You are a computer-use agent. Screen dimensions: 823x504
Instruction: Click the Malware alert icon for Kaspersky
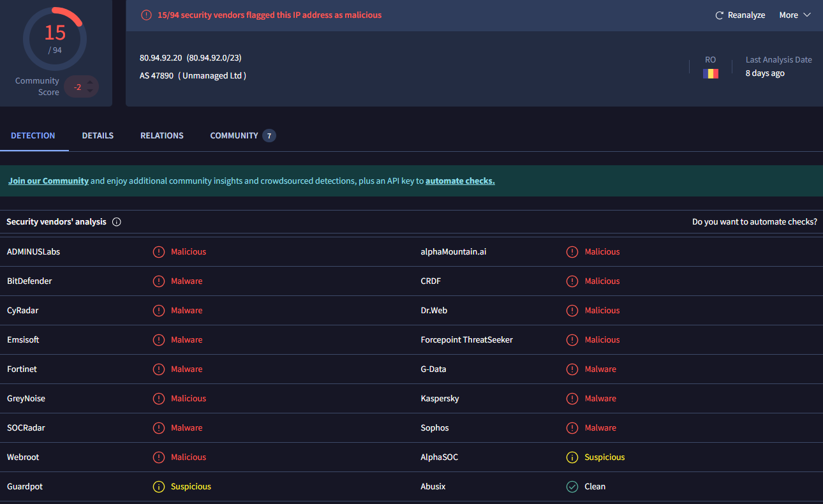click(572, 399)
